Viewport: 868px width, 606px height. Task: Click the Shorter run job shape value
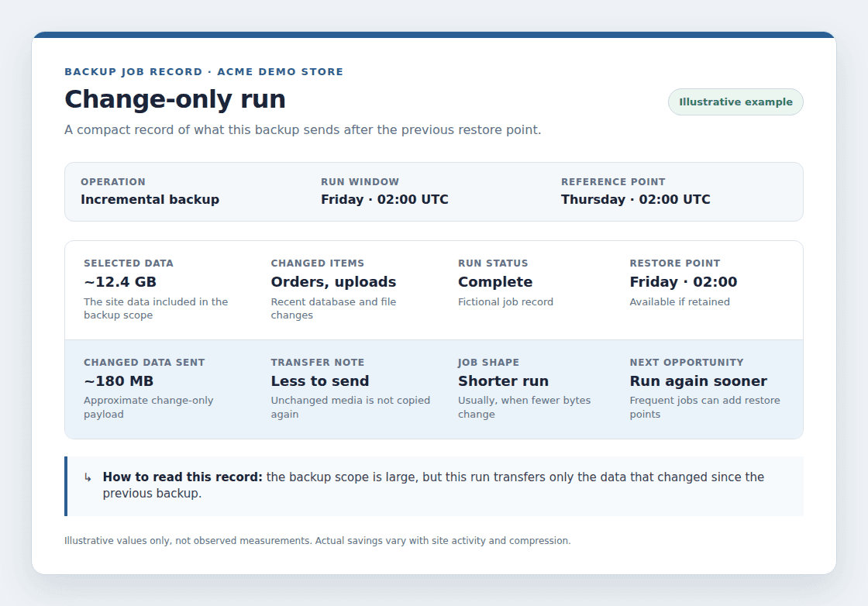coord(503,380)
